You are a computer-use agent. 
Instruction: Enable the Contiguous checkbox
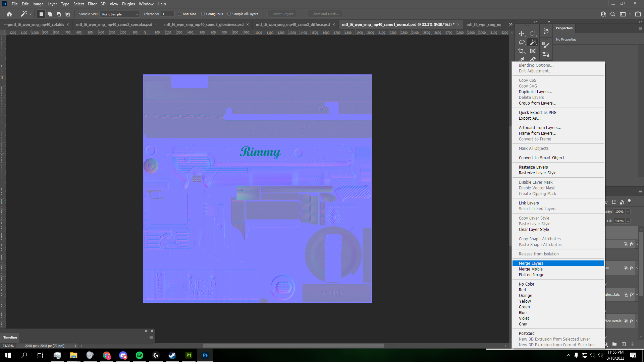(x=203, y=14)
